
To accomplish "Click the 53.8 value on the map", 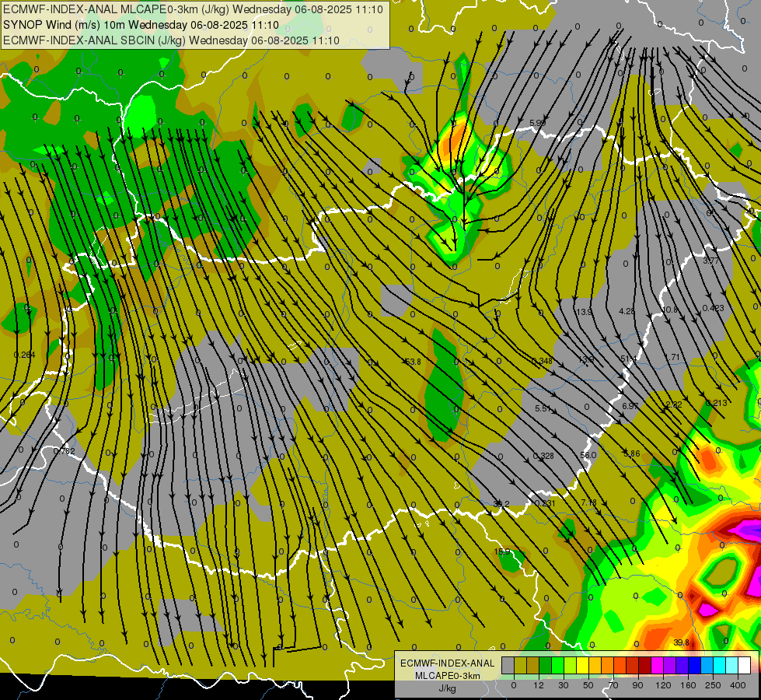I will (413, 362).
